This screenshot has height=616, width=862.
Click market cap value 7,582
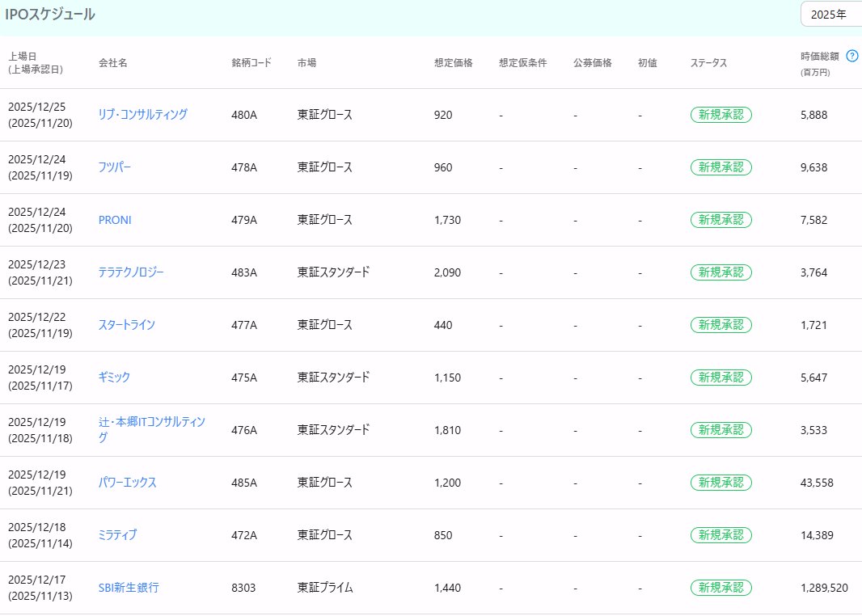click(814, 220)
